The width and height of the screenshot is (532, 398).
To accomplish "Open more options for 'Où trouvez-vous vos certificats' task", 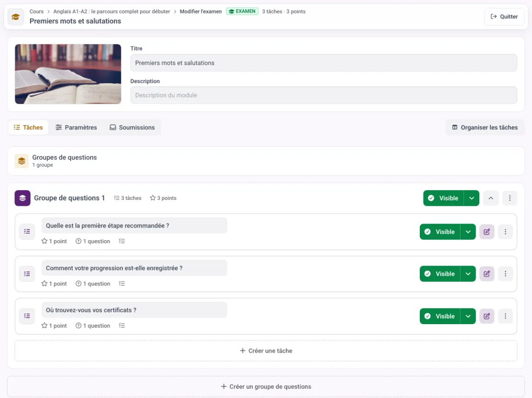I will click(505, 316).
